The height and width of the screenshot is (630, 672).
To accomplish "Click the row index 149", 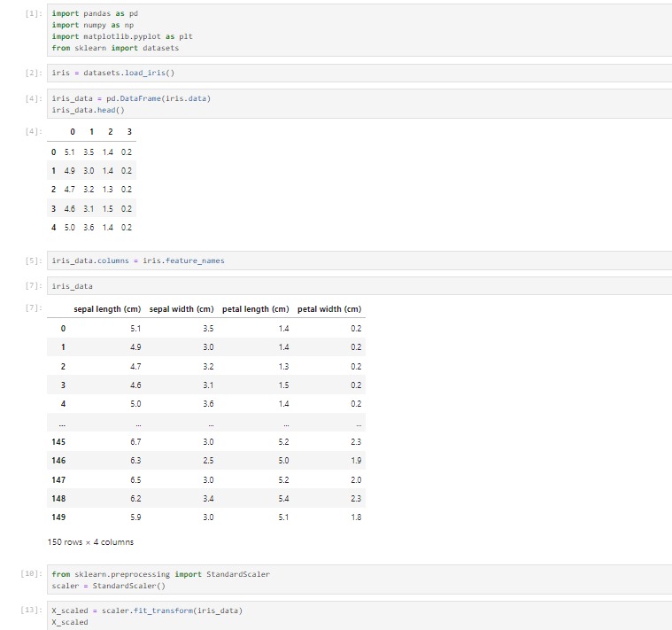I will coord(58,517).
